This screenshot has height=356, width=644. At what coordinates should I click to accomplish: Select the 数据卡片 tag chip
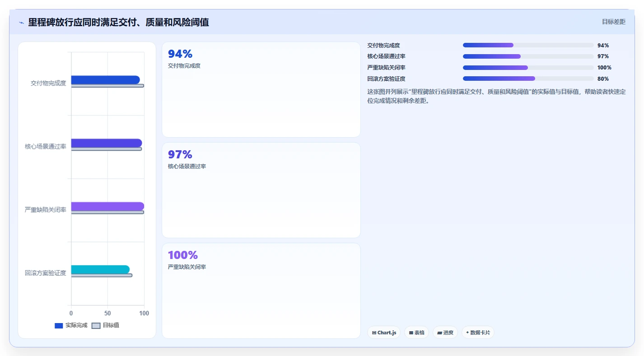click(478, 333)
